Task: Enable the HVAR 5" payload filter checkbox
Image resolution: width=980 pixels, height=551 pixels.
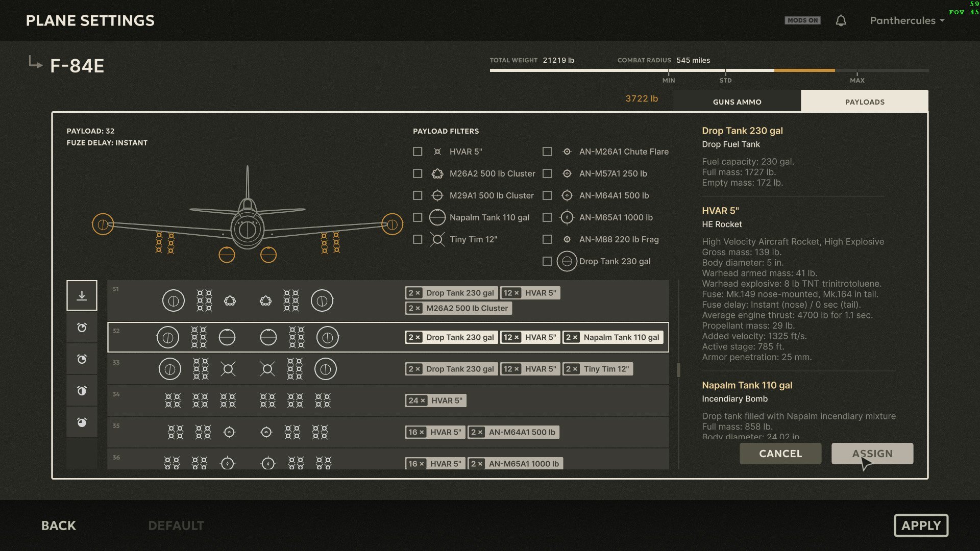Action: tap(418, 152)
